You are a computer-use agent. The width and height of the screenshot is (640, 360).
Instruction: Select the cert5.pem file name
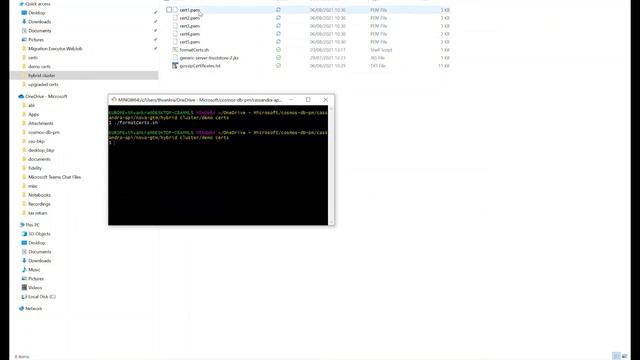coord(190,42)
